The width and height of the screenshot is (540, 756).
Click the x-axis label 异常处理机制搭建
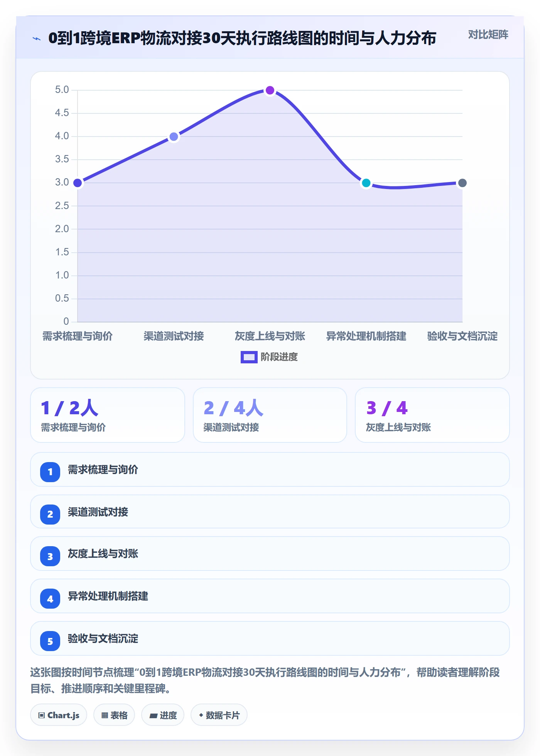tap(366, 336)
